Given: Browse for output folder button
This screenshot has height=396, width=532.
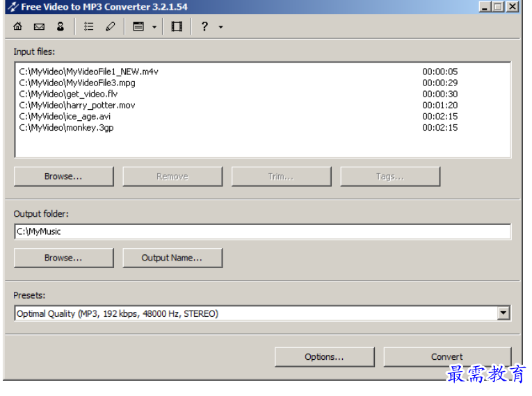Looking at the screenshot, I should click(x=64, y=258).
